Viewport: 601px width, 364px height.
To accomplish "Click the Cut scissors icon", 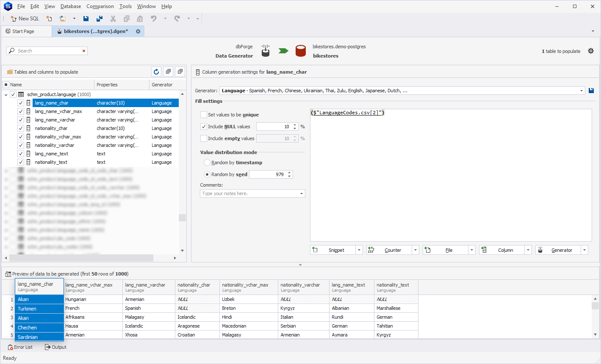I will click(x=113, y=19).
